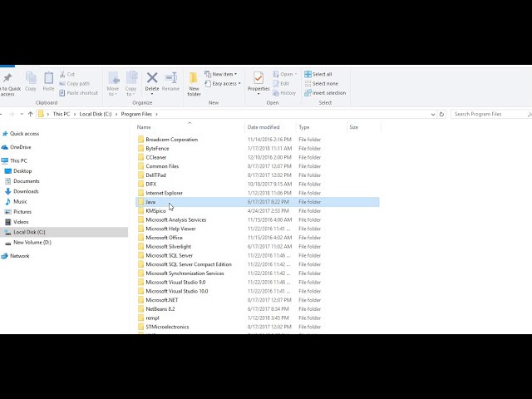Screen dimensions: 532x399
Task: Sort by the Type column header
Action: pyautogui.click(x=321, y=127)
